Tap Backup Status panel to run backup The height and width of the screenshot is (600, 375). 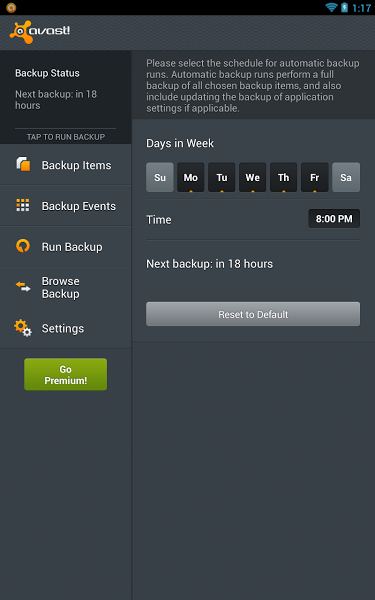pos(65,97)
